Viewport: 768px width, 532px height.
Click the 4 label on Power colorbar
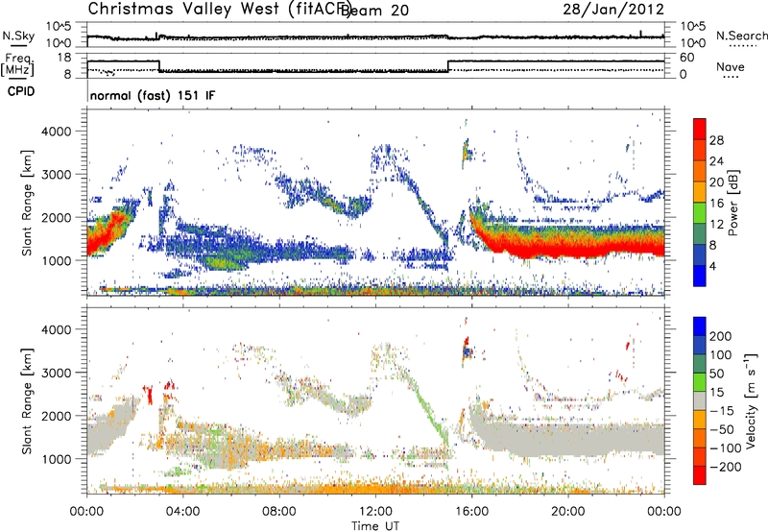point(713,266)
